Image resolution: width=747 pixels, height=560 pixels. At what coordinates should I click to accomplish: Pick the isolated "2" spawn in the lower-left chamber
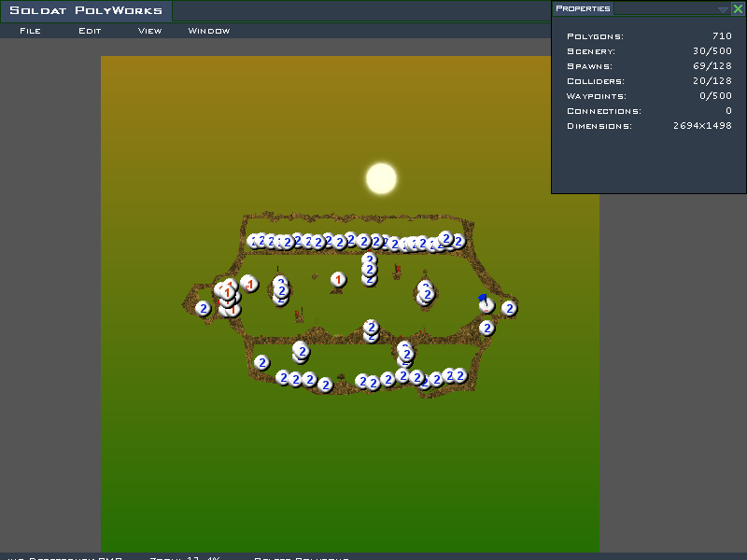262,362
